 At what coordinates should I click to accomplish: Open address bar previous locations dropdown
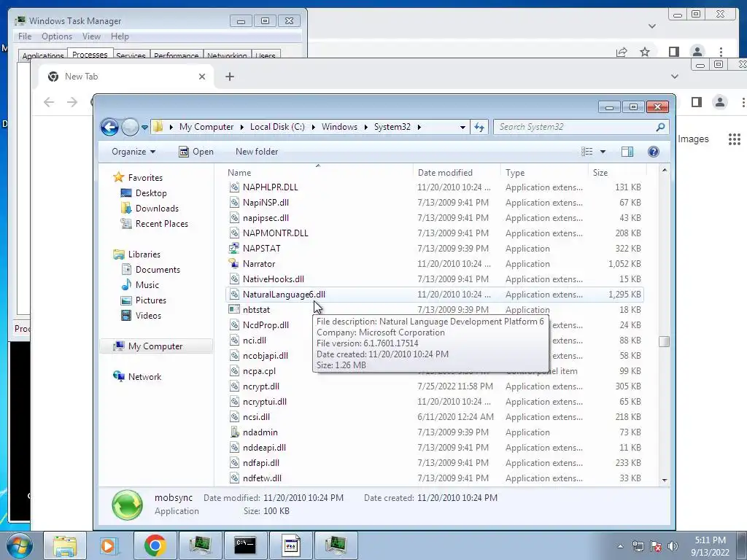click(462, 127)
